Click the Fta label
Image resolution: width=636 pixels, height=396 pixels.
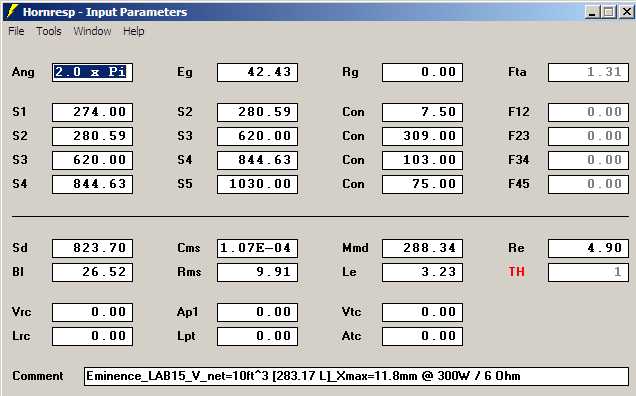(517, 72)
